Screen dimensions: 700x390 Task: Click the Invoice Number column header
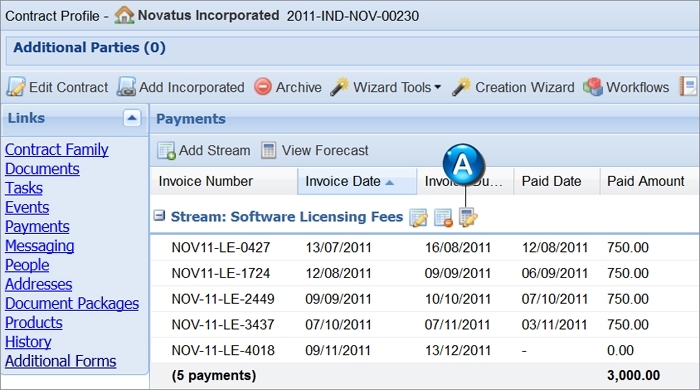coord(224,181)
